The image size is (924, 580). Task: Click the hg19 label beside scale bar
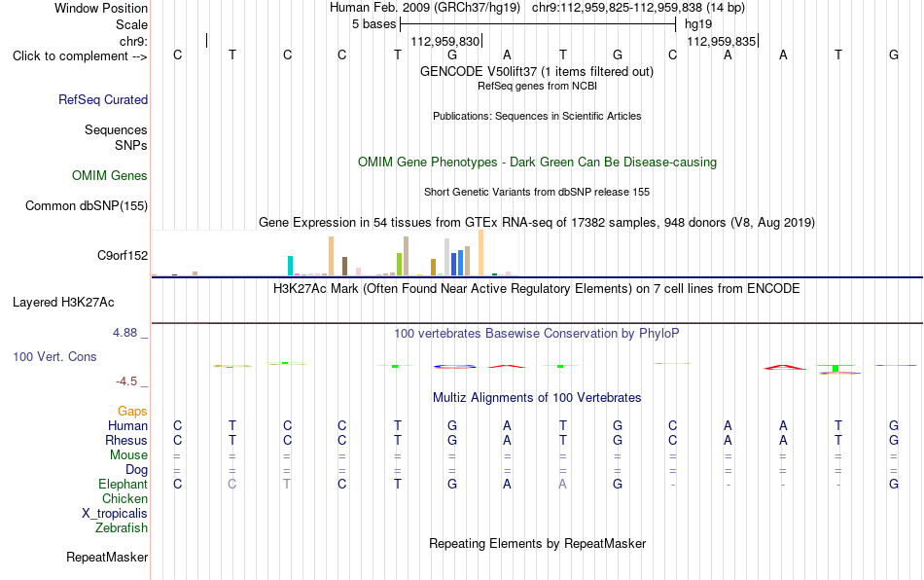[x=698, y=24]
